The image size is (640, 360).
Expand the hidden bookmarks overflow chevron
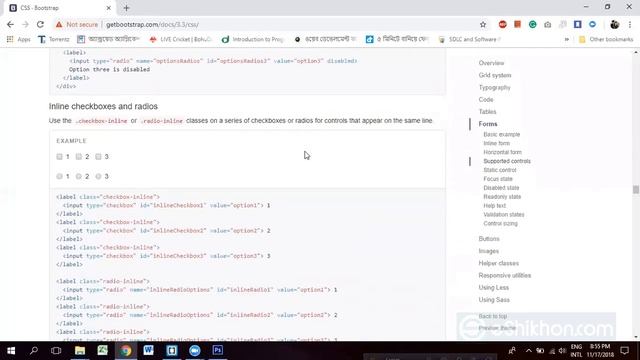[567, 39]
